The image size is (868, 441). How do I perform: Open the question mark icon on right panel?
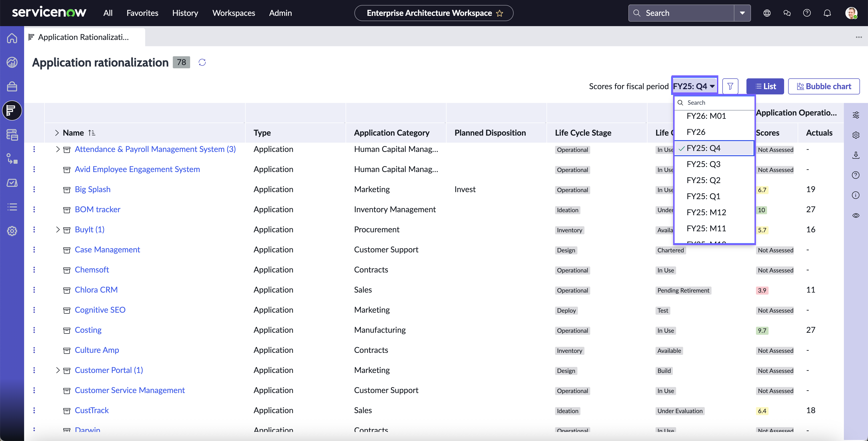856,175
